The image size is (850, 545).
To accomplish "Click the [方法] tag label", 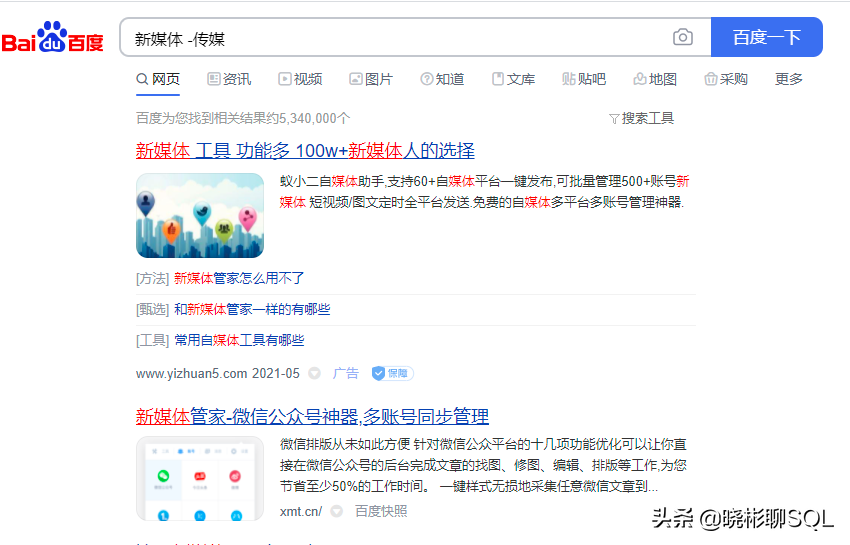I will click(x=152, y=278).
